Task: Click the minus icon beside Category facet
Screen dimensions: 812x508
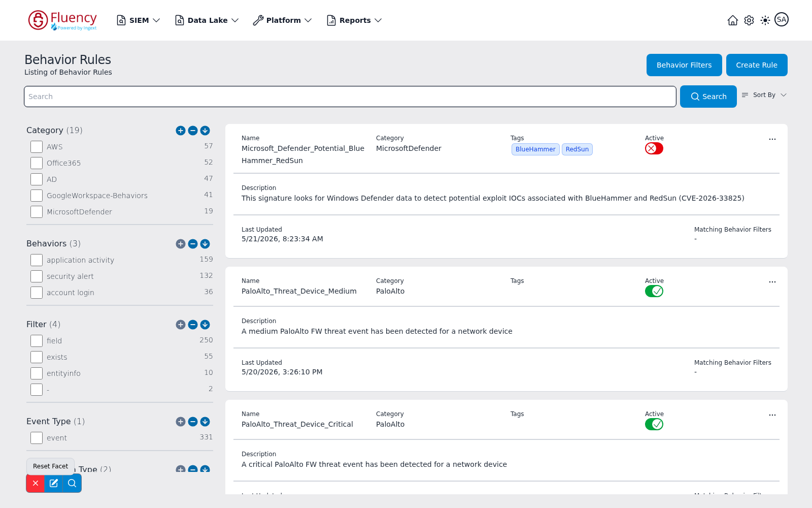Action: pos(193,131)
